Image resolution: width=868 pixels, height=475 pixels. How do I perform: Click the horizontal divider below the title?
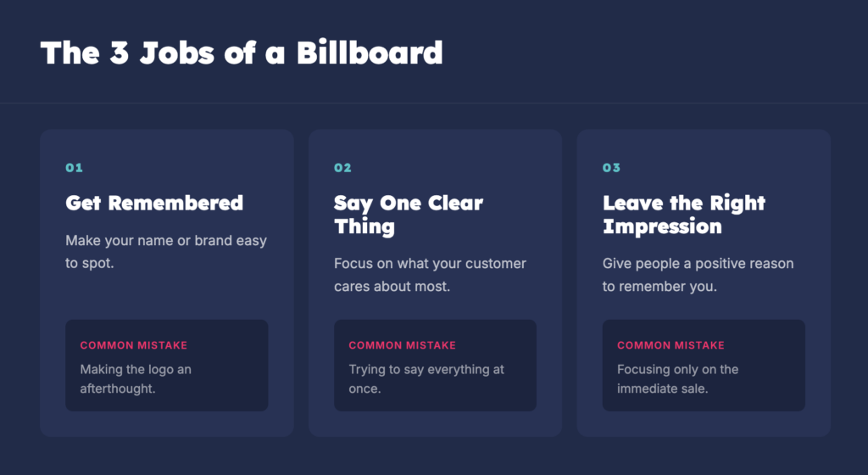point(434,103)
